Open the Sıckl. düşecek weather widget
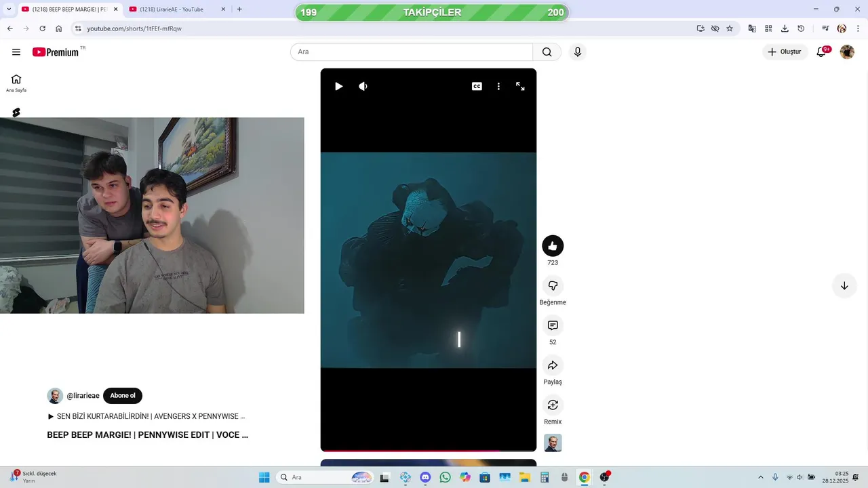 click(34, 477)
